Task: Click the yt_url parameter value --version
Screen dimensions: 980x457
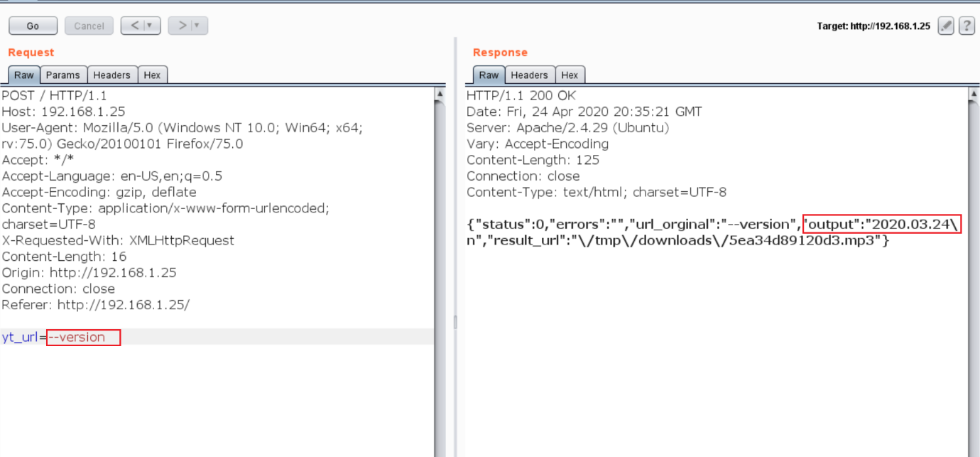Action: point(82,338)
